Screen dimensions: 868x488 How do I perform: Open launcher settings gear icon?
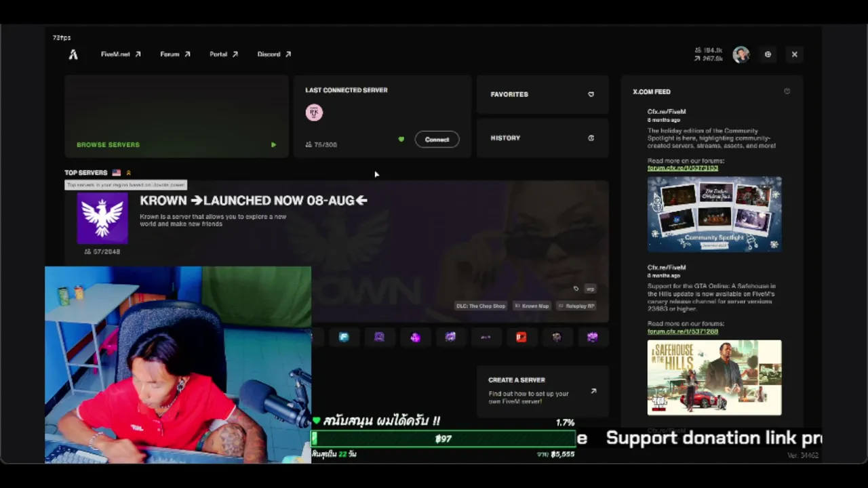(x=768, y=54)
